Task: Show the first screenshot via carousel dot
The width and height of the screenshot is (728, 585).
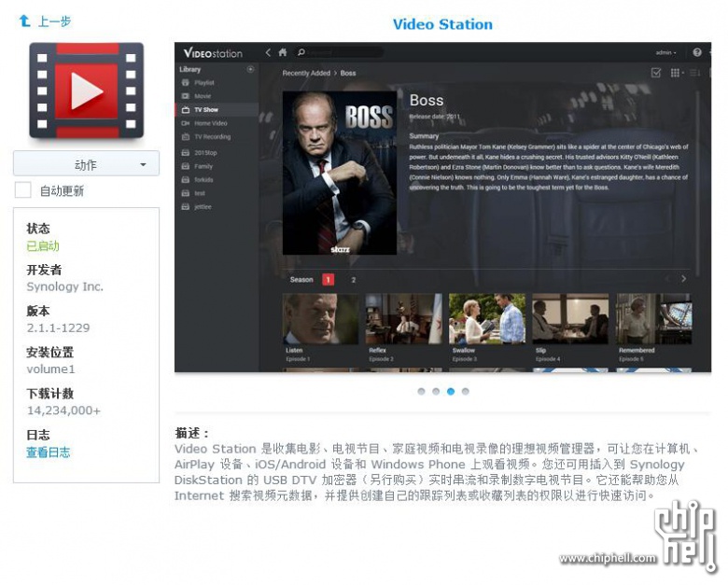Action: pyautogui.click(x=421, y=391)
